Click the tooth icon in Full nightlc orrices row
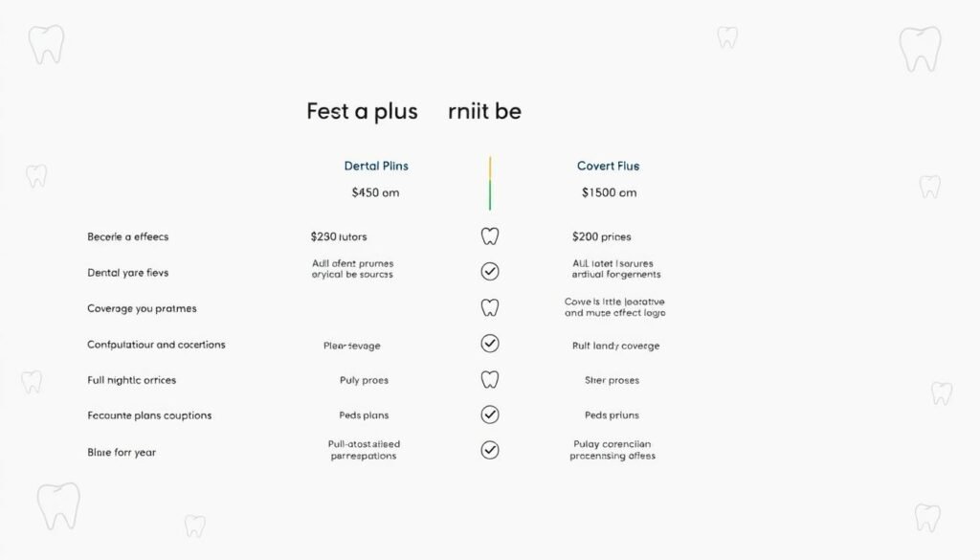 (x=490, y=379)
